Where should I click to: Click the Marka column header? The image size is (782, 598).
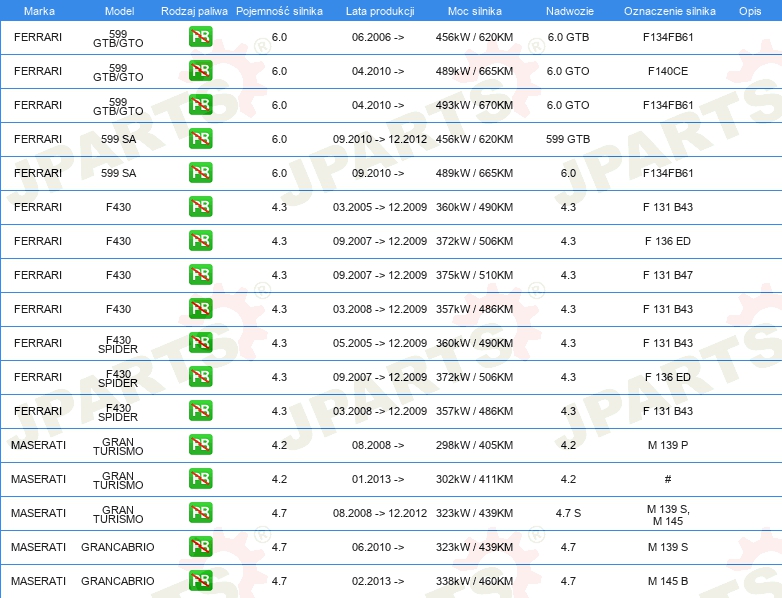(39, 11)
